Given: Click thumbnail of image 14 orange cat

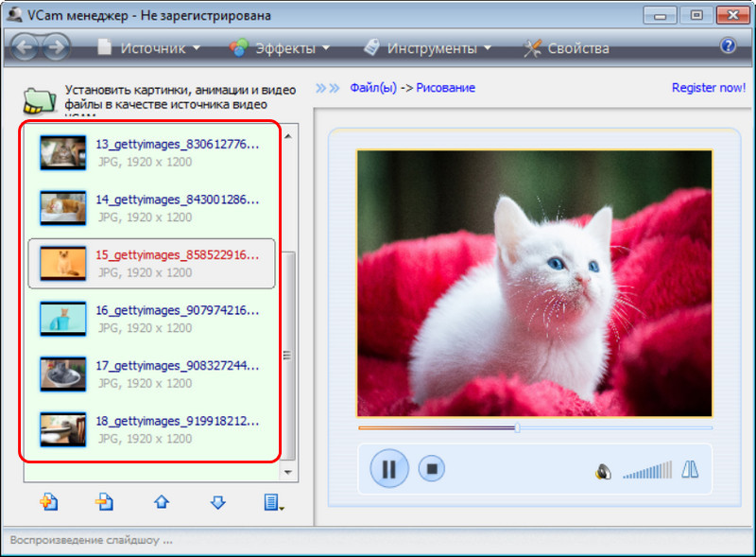Looking at the screenshot, I should (63, 208).
